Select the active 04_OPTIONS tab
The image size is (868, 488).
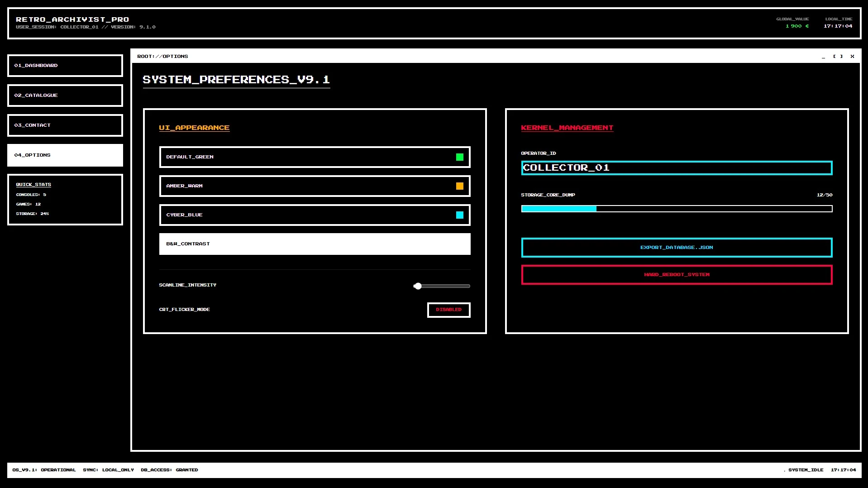65,155
